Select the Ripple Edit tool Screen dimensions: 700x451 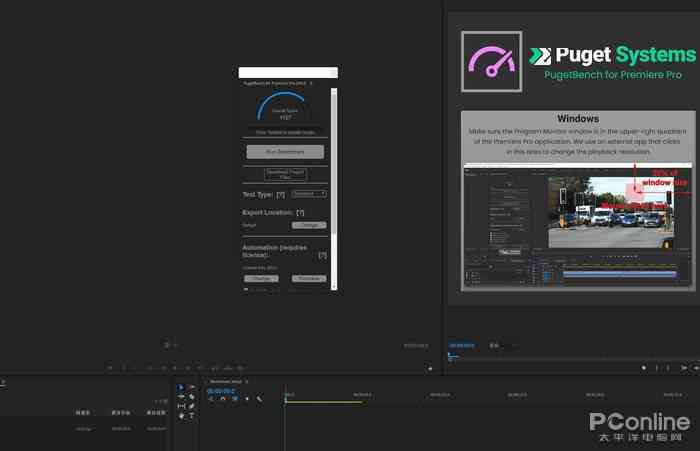(x=181, y=397)
